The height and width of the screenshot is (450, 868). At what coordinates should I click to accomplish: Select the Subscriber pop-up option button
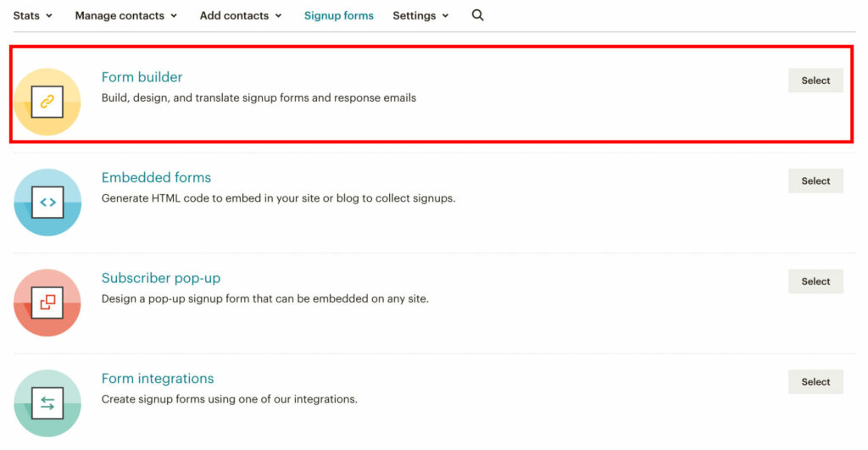point(815,281)
